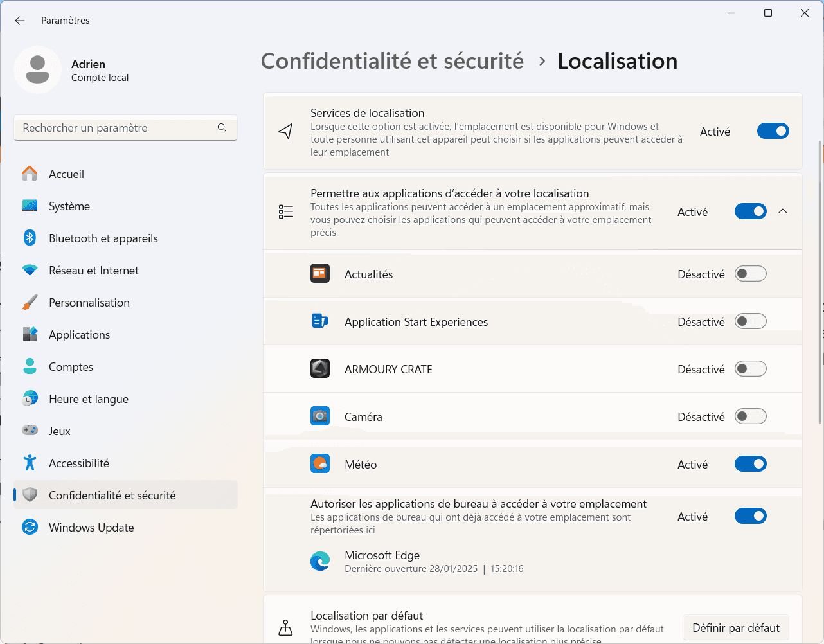Select Comptes from sidebar
The image size is (824, 644).
[x=125, y=366]
